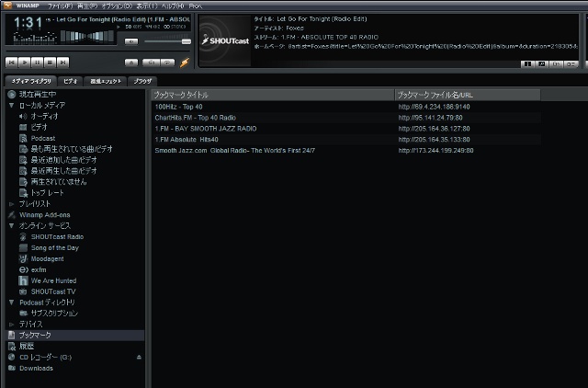Select 再生されていません smart view
This screenshot has width=588, height=388.
click(59, 182)
